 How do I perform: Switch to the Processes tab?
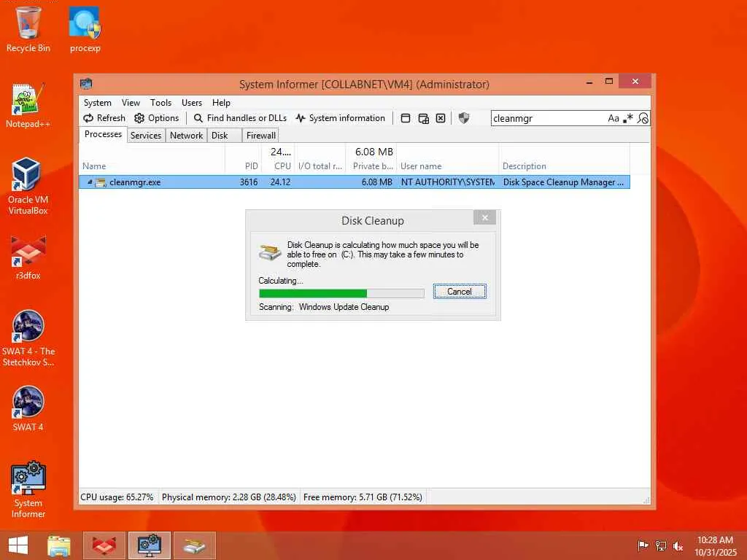pyautogui.click(x=103, y=134)
